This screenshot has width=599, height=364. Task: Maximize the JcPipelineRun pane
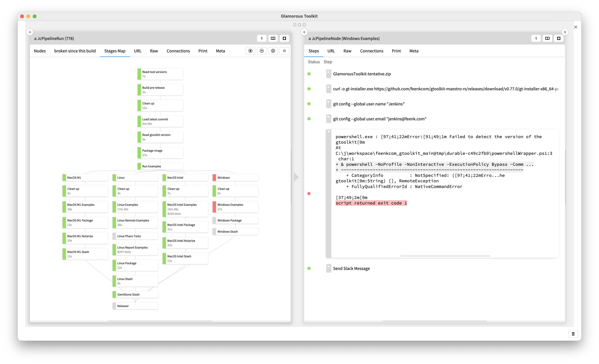284,38
